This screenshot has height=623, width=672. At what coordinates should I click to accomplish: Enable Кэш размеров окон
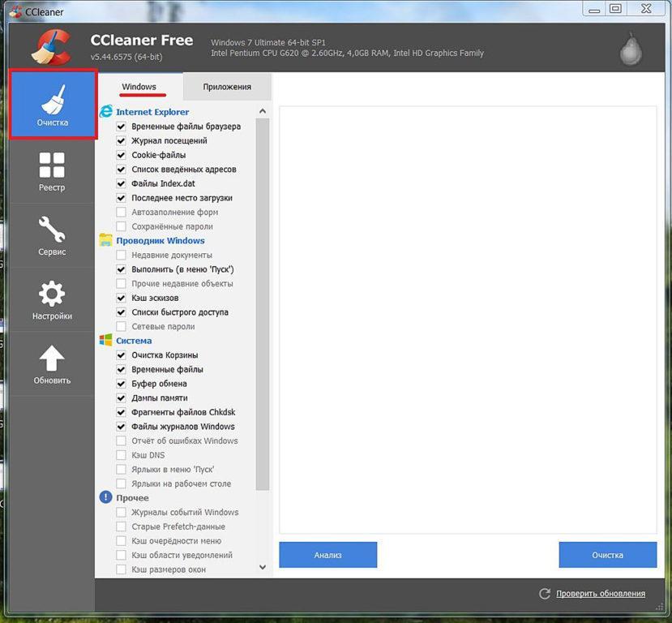122,569
